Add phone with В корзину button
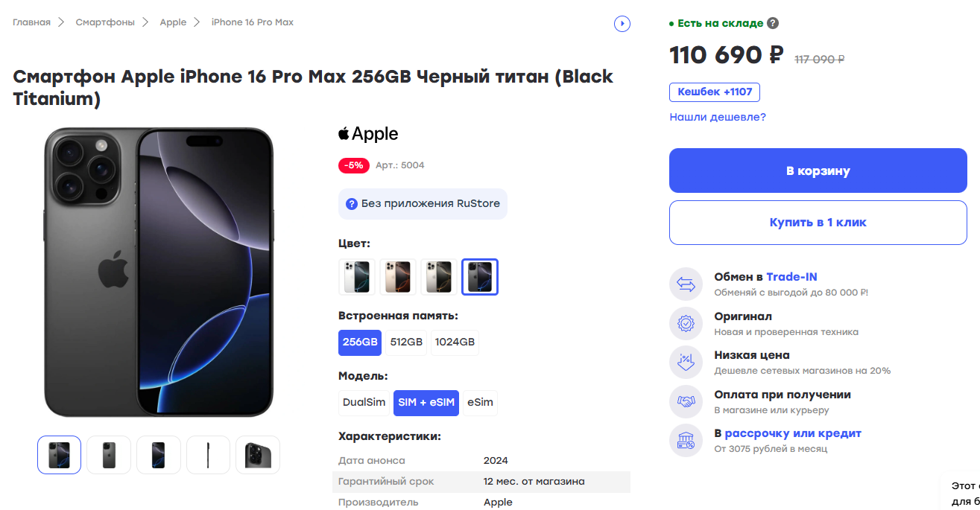 818,170
